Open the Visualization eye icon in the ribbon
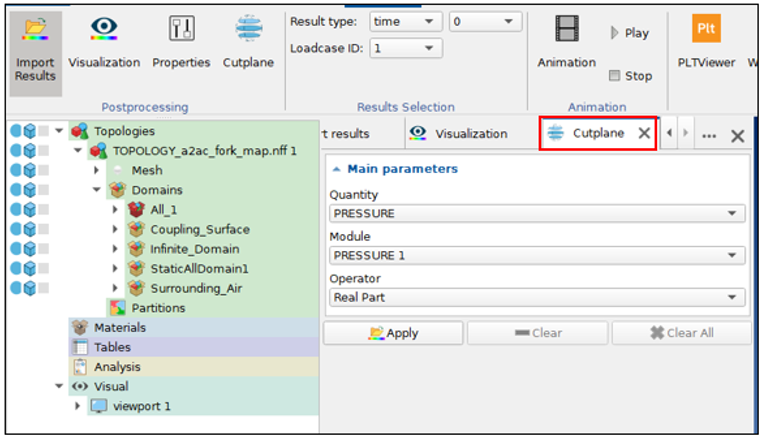 pos(104,28)
